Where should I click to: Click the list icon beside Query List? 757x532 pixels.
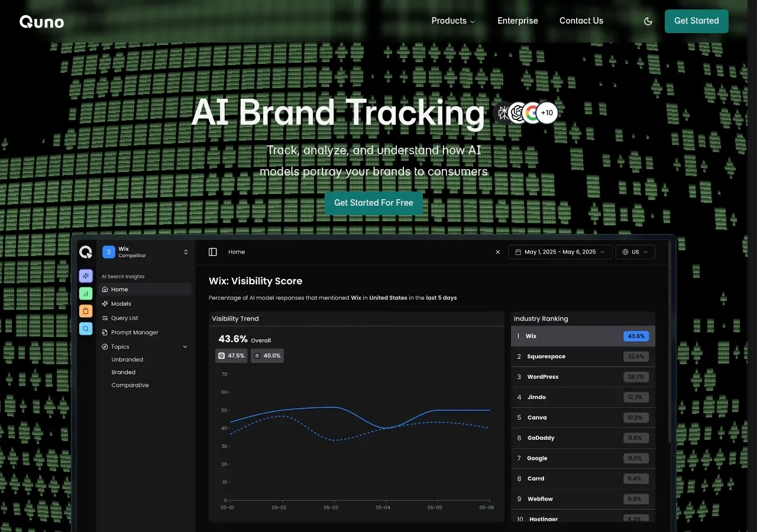coord(105,318)
